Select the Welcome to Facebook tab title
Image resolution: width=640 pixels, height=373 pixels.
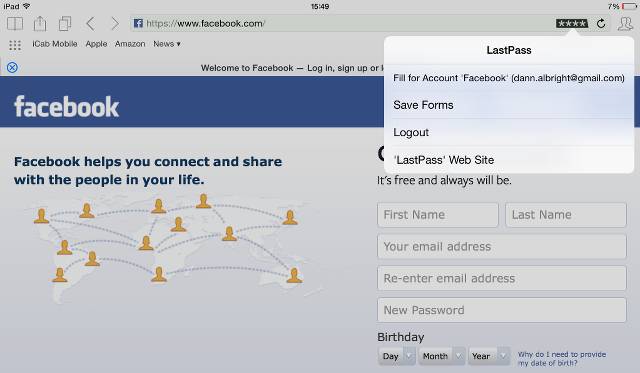pos(291,68)
